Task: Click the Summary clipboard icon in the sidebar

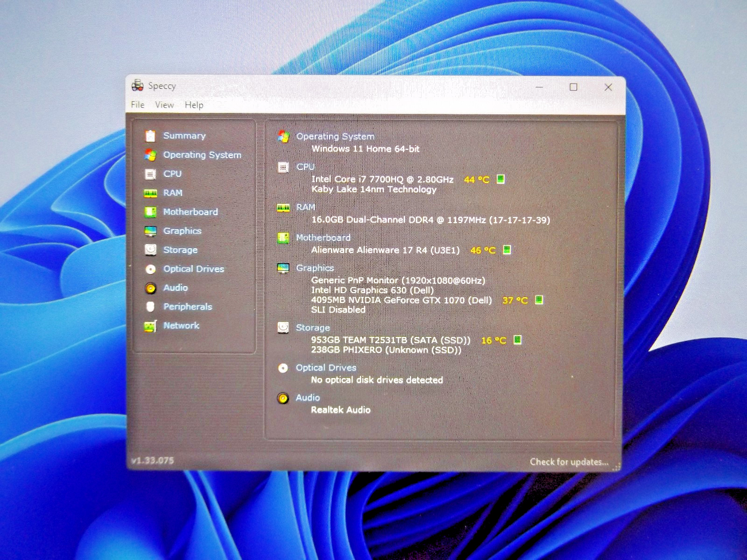Action: 150,136
